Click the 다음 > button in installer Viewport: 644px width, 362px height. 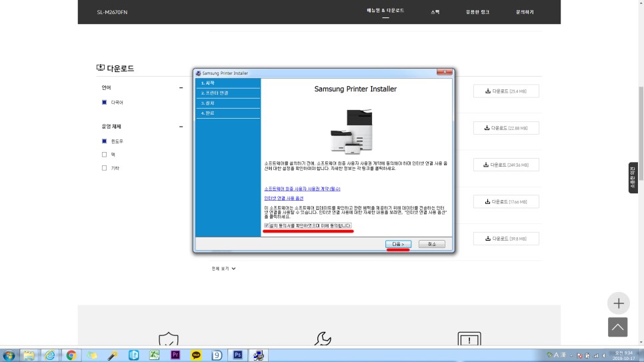coord(399,244)
